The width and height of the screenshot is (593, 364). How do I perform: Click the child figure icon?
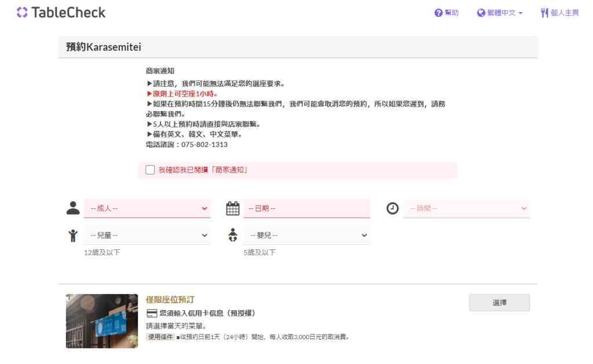(x=73, y=236)
